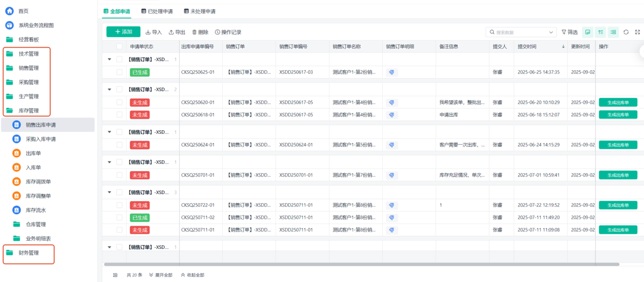The height and width of the screenshot is (282, 644).
Task: Open 销售订单明细 icon for CKSQ250625-01 row
Action: tap(392, 72)
